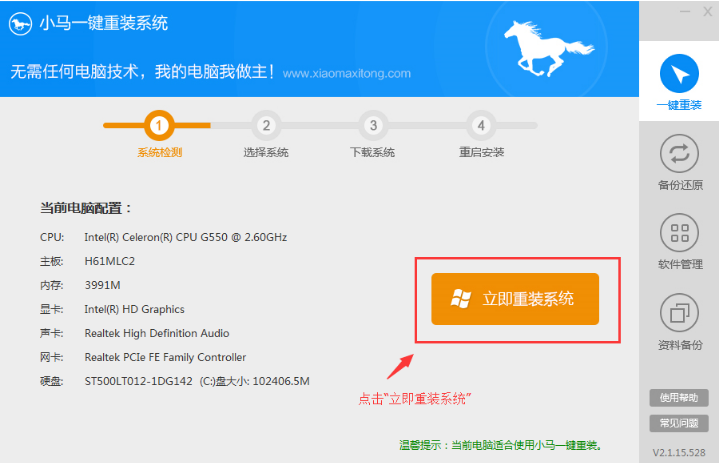Screen dimensions: 719x463
Task: Visit the www.xiaomaxitong.com website link
Action: point(347,74)
